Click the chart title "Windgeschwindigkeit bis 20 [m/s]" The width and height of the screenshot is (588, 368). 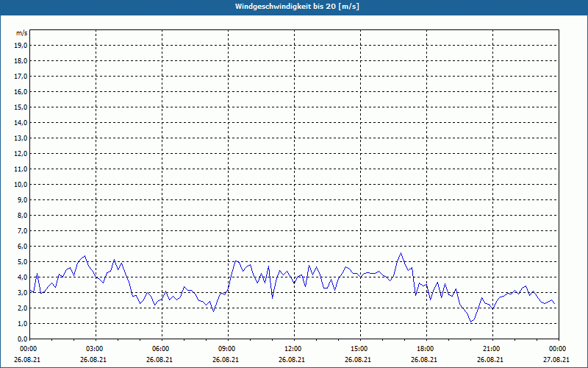click(x=297, y=7)
